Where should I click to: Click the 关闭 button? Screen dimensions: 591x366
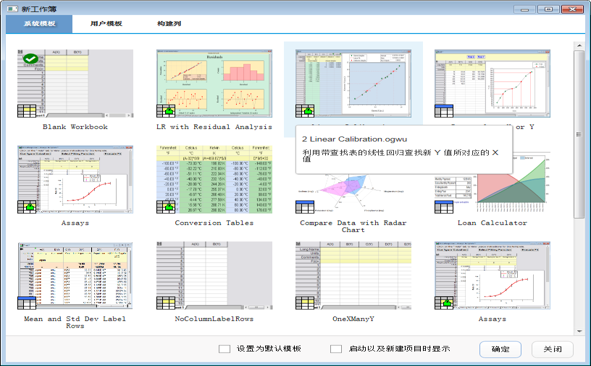553,349
